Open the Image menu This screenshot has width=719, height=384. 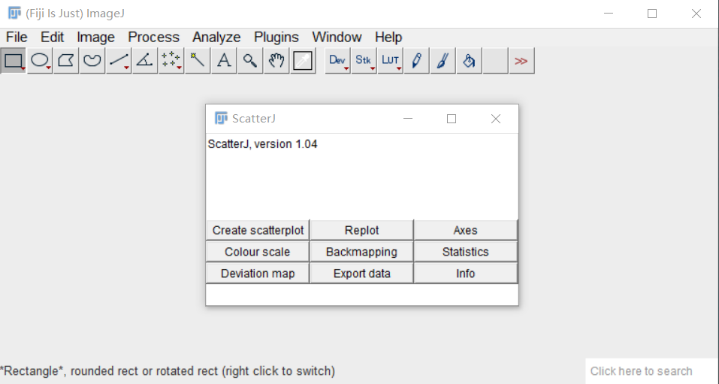pyautogui.click(x=95, y=37)
